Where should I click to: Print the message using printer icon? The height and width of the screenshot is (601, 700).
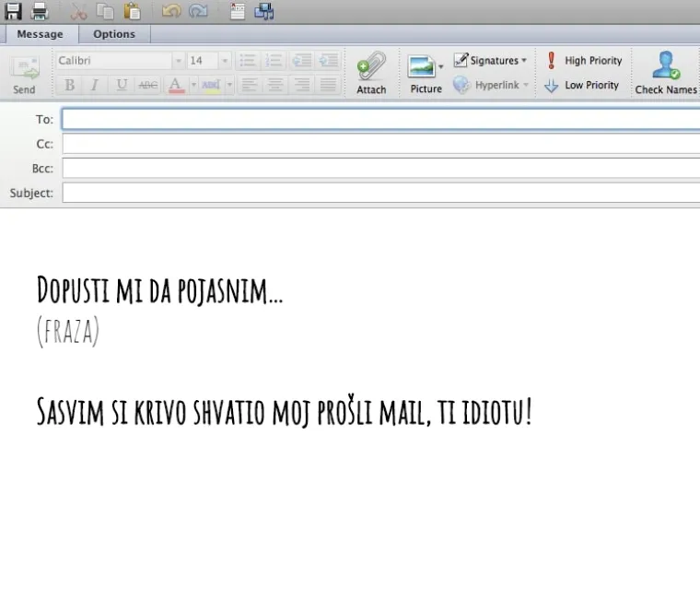[x=41, y=11]
